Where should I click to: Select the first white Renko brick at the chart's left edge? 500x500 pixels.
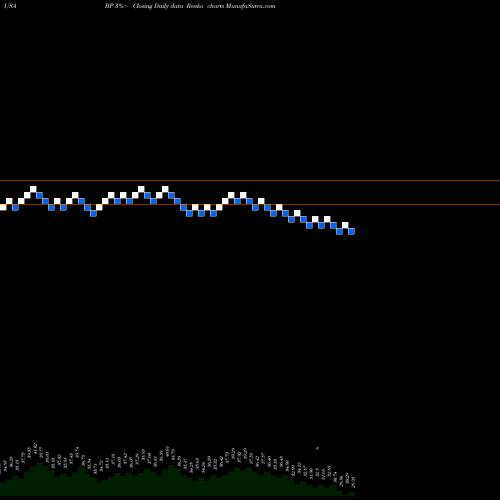pyautogui.click(x=3, y=207)
